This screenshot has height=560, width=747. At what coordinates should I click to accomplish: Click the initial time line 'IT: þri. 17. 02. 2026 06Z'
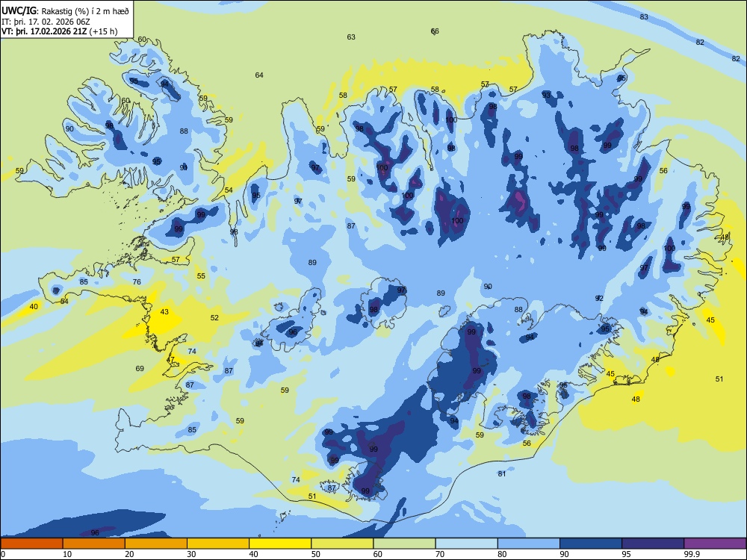pos(46,22)
